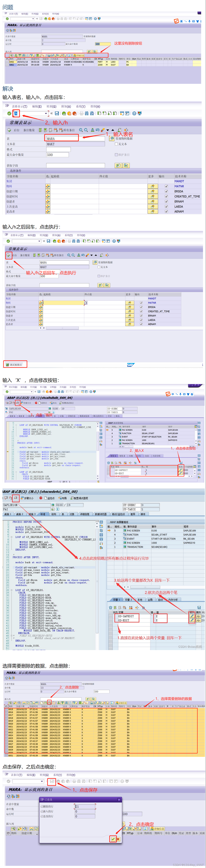Toggle ERSDA output checkbox in /h screen

(166, 191)
